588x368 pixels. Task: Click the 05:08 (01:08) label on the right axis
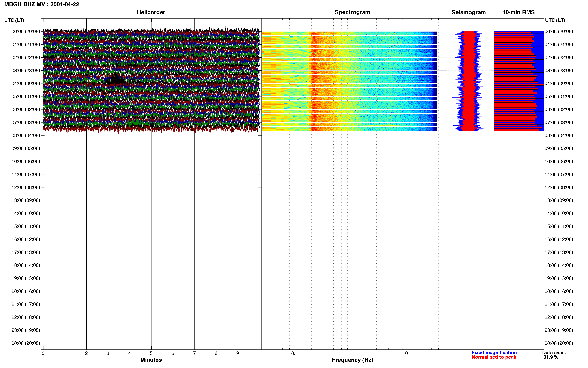pyautogui.click(x=559, y=96)
